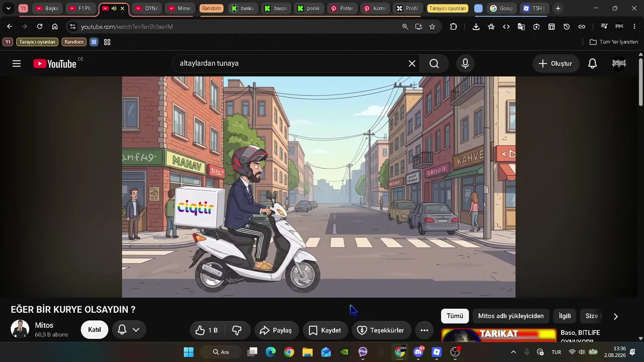This screenshot has height=362, width=644.
Task: Open a new browser tab
Action: coord(558,9)
